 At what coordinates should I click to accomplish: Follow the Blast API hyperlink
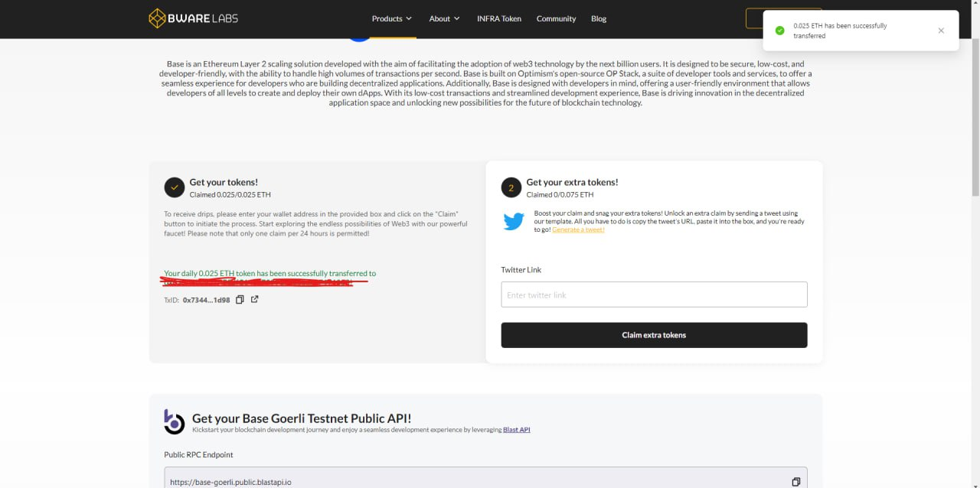(516, 430)
